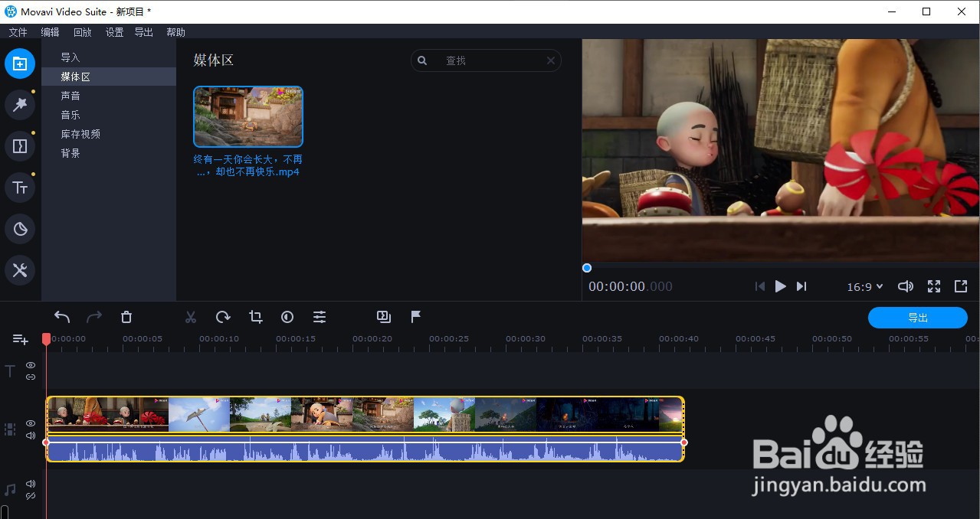Open the 编辑 menu

coord(50,32)
